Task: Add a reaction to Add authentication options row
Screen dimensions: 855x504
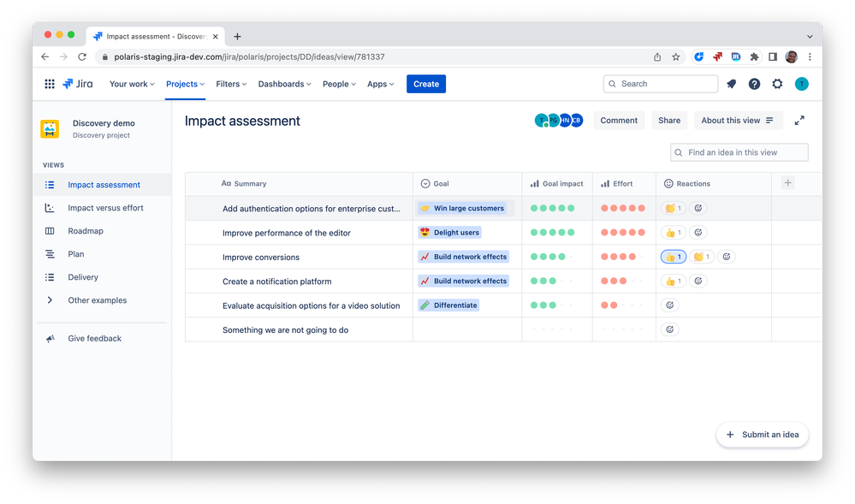Action: 698,209
